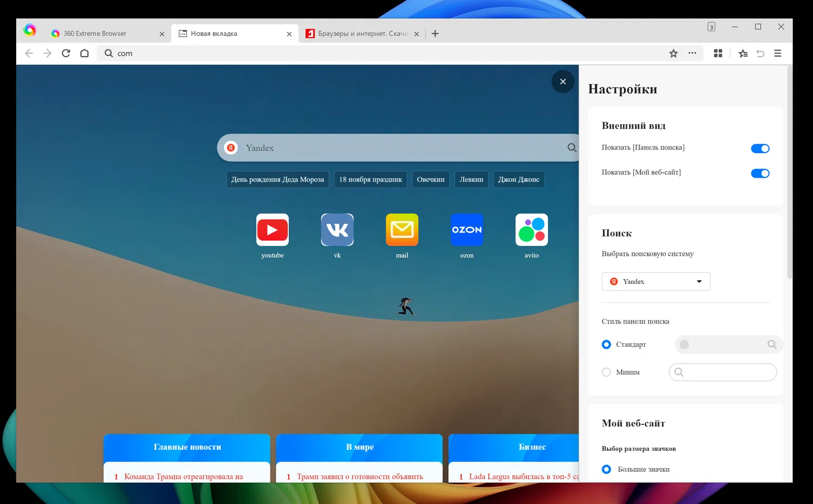Bookmark this page with the star icon
This screenshot has width=813, height=504.
tap(674, 53)
